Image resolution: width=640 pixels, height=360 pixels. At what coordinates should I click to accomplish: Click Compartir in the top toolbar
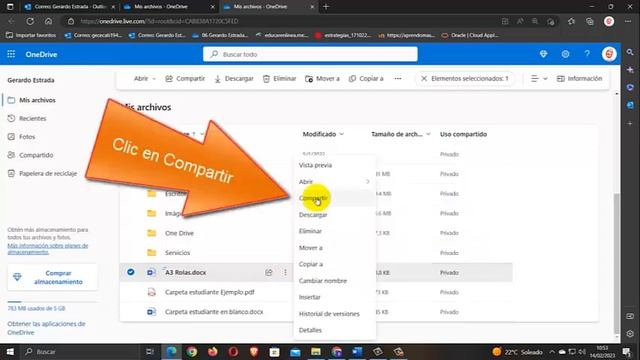coord(185,78)
